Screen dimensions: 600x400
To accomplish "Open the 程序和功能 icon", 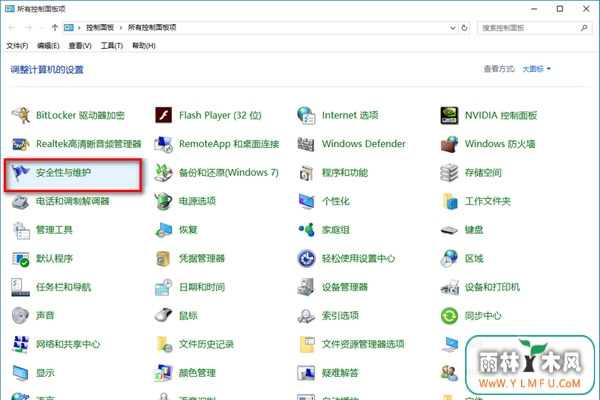I will 306,173.
